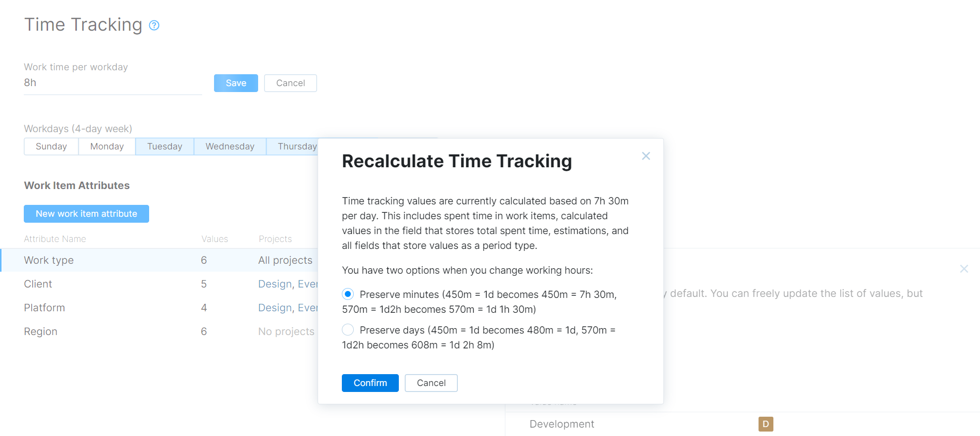Toggle Tuesday as a workday
This screenshot has width=980, height=436.
pyautogui.click(x=164, y=146)
